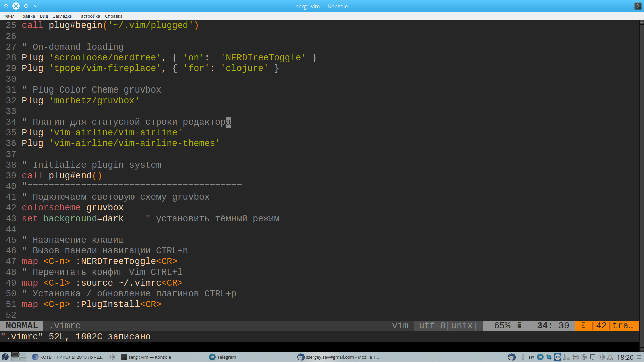Image resolution: width=644 pixels, height=362 pixels.
Task: Toggle the us keyboard layout indicator
Action: [x=532, y=357]
